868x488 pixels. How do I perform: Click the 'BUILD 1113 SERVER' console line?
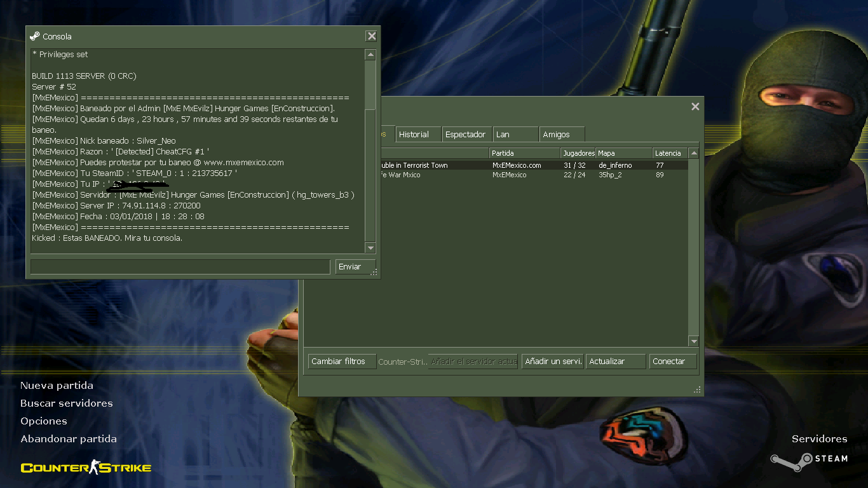84,76
